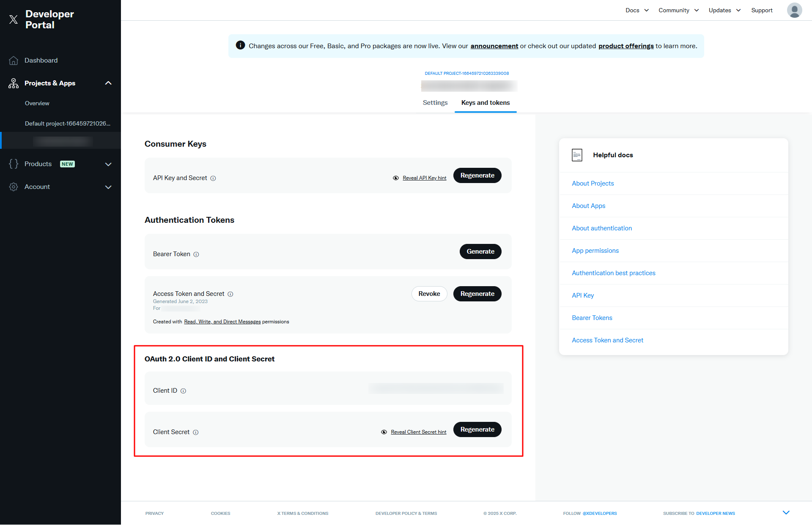Open the Docs dropdown menu
This screenshot has height=525, width=812.
pyautogui.click(x=637, y=10)
